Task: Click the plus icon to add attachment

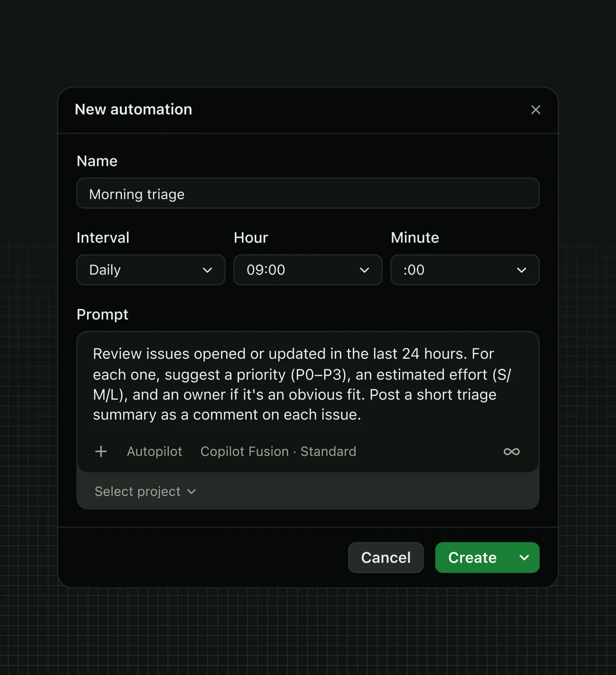Action: click(101, 452)
